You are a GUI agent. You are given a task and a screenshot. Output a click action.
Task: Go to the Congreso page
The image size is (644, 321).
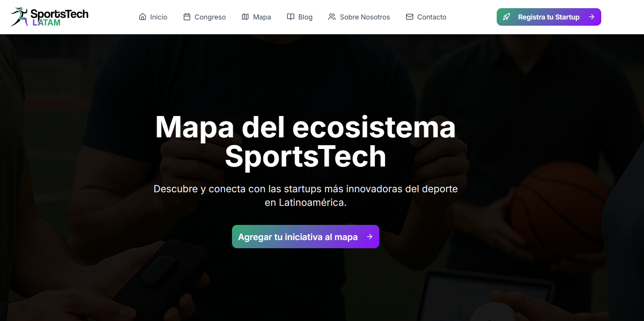204,17
